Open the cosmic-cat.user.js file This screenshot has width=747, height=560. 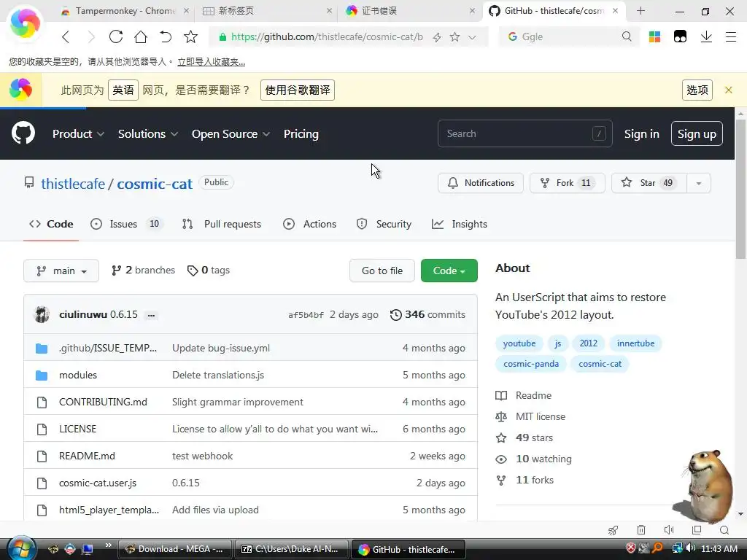coord(98,483)
